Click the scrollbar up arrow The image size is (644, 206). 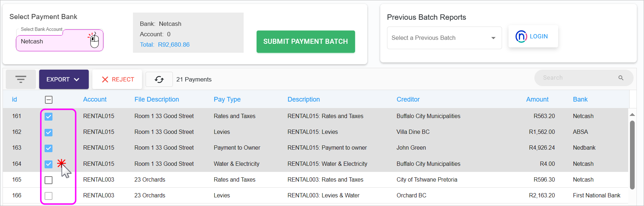(x=632, y=114)
